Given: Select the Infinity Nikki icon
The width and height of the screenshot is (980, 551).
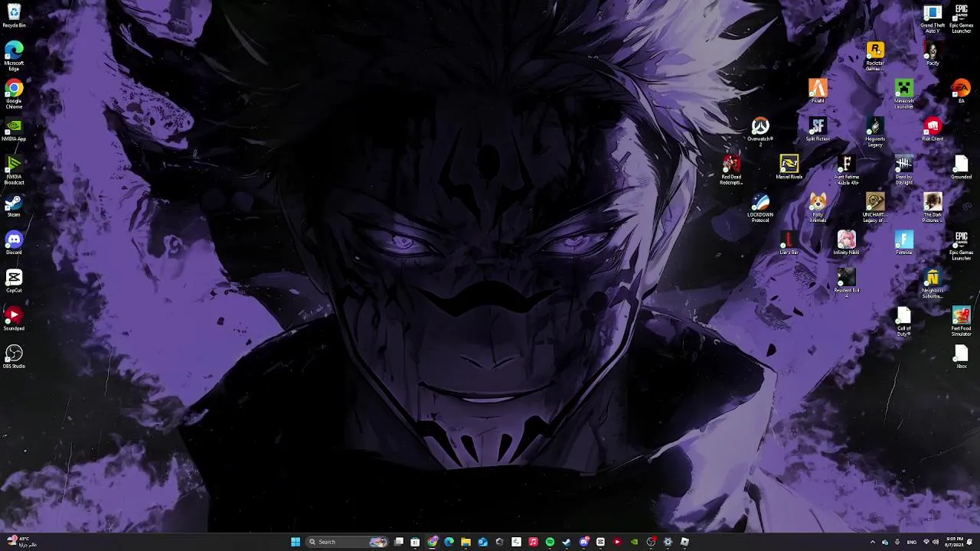Looking at the screenshot, I should pos(847,243).
